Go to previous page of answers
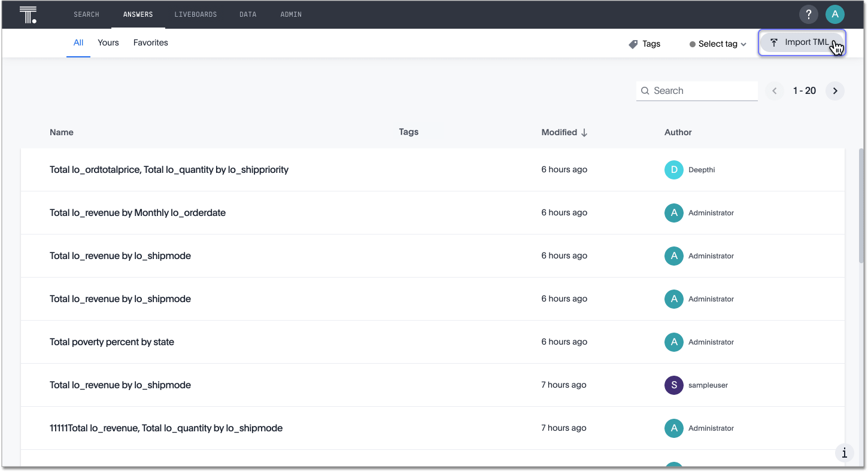868x472 pixels. coord(775,91)
